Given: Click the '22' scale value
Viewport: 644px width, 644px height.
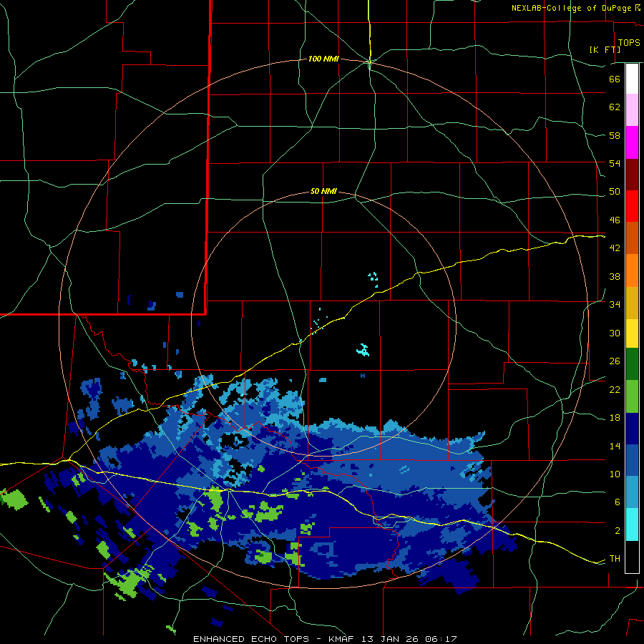Looking at the screenshot, I should pos(615,389).
